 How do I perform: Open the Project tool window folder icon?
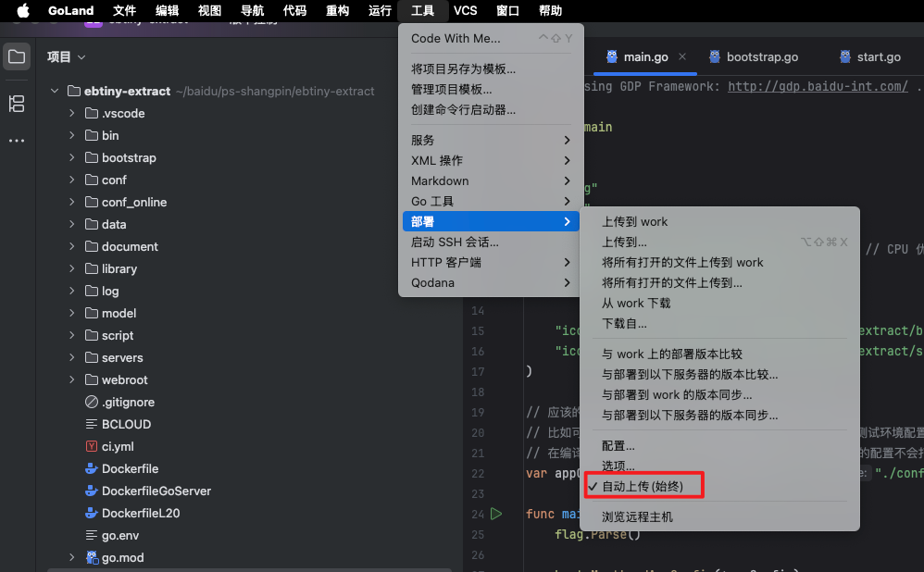click(x=17, y=56)
